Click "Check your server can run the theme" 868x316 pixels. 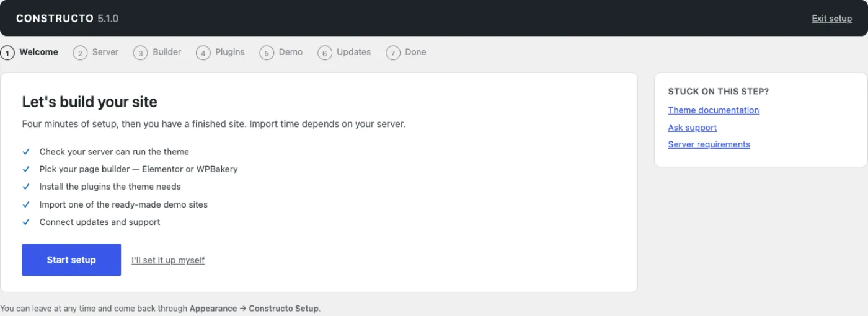point(114,152)
